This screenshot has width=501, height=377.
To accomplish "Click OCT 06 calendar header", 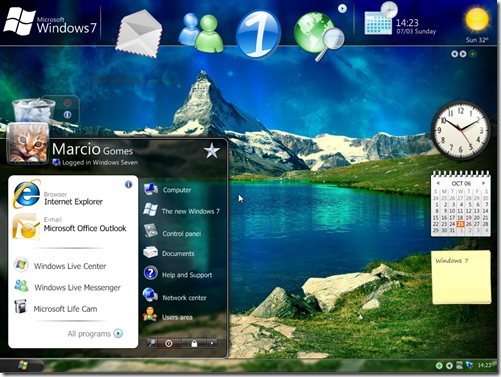I will [x=461, y=183].
